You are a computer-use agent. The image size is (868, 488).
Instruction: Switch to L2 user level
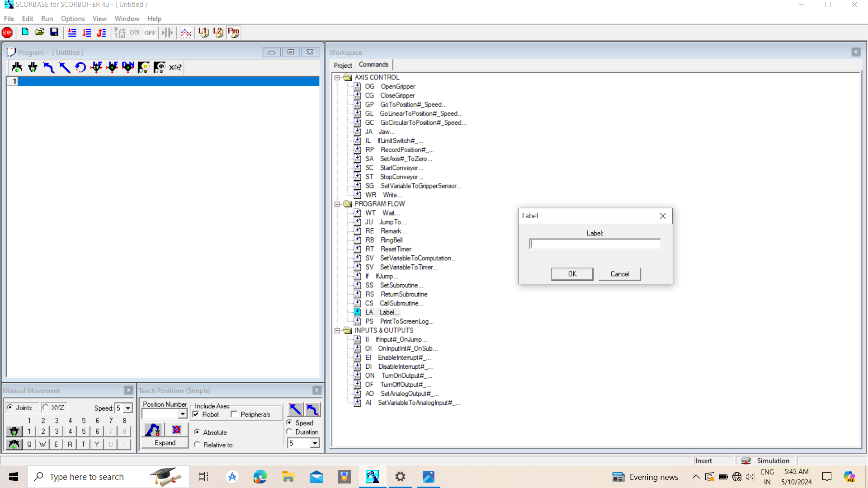[218, 33]
